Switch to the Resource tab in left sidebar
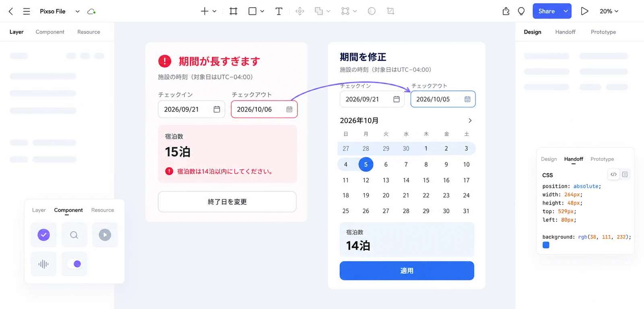Image resolution: width=644 pixels, height=309 pixels. coord(89,32)
